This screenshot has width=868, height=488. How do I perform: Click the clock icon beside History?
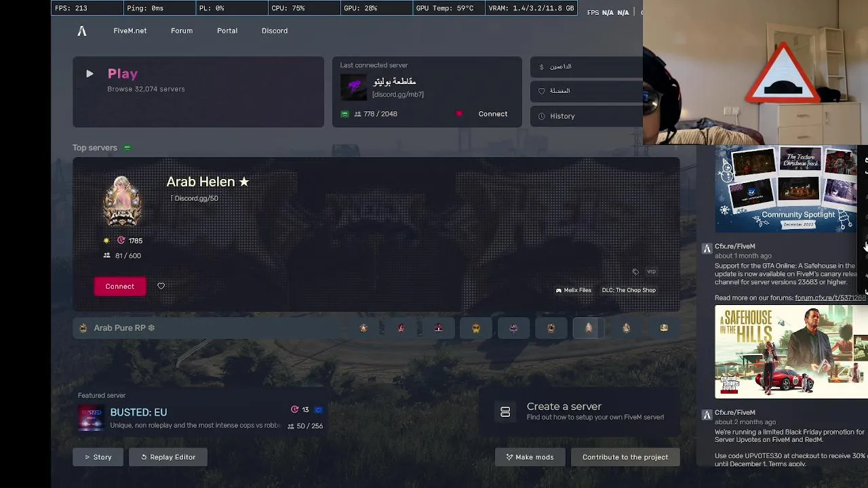pyautogui.click(x=541, y=116)
